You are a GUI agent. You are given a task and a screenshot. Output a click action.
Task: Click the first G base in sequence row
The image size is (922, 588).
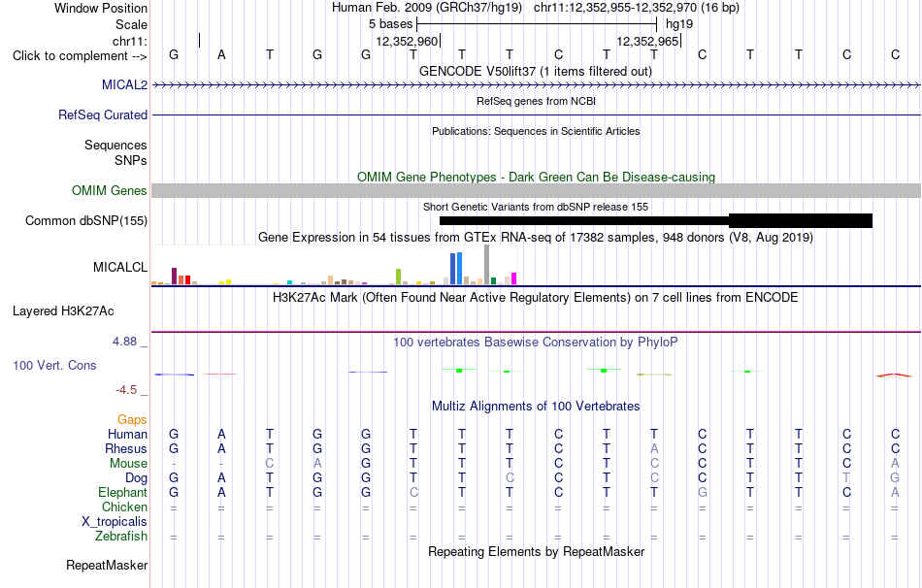click(174, 54)
